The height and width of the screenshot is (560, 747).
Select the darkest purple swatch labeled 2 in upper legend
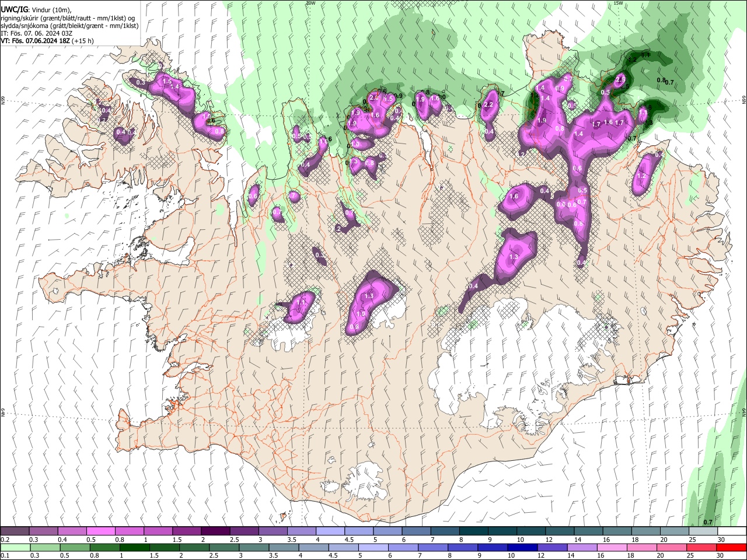coord(215,531)
